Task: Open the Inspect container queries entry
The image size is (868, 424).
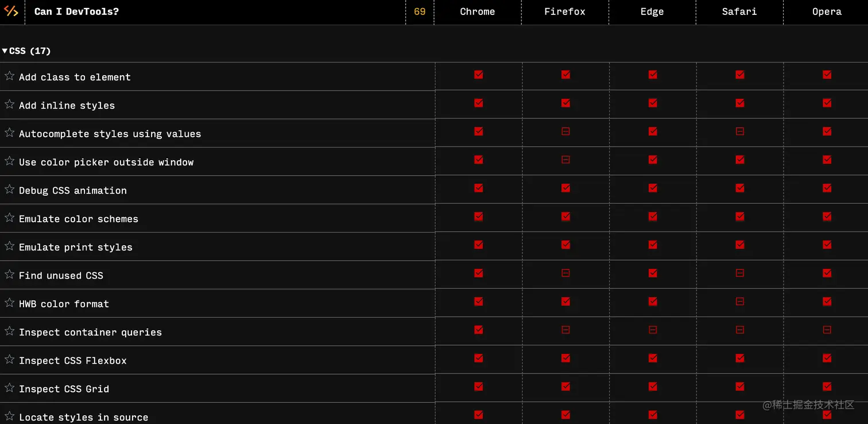Action: [x=90, y=332]
